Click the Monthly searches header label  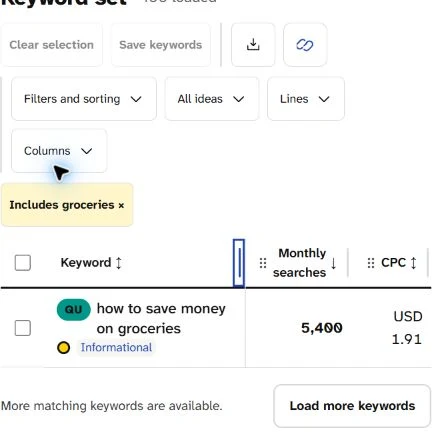click(x=300, y=263)
